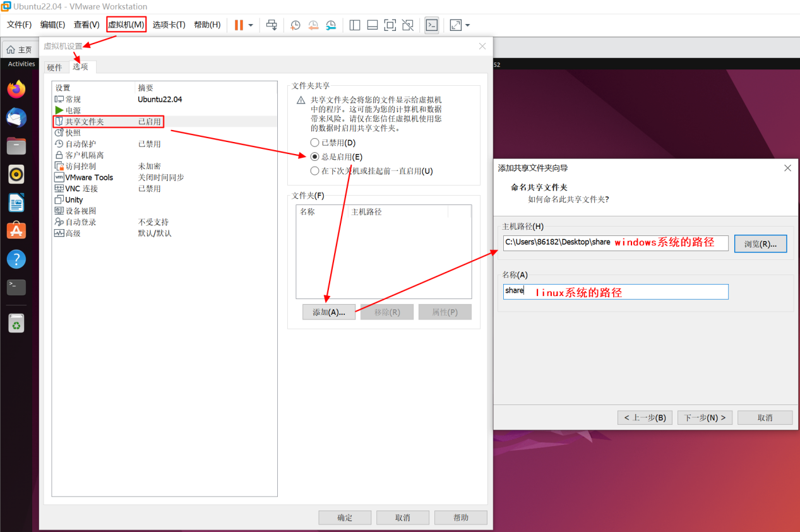The height and width of the screenshot is (532, 800).
Task: Select the Unity settings row
Action: coord(165,199)
